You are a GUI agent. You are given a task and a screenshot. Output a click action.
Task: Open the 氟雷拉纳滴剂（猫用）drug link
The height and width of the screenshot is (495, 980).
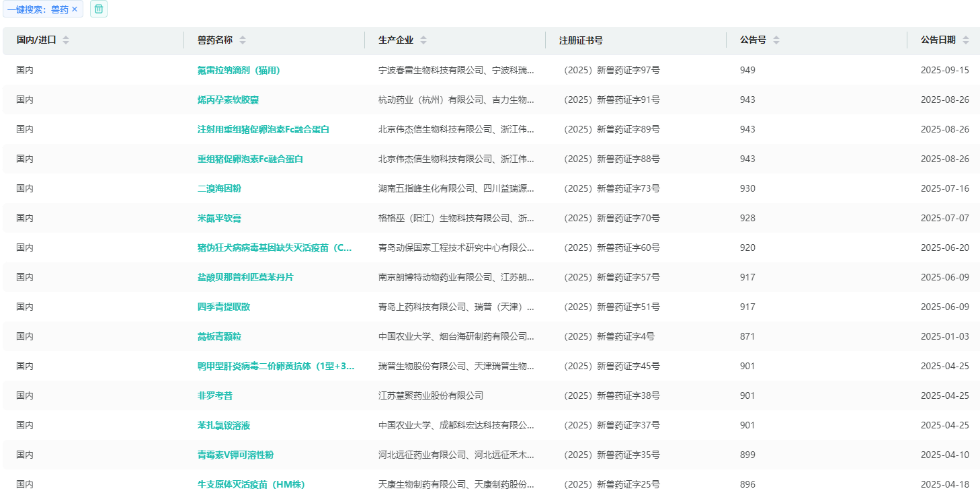pyautogui.click(x=238, y=70)
